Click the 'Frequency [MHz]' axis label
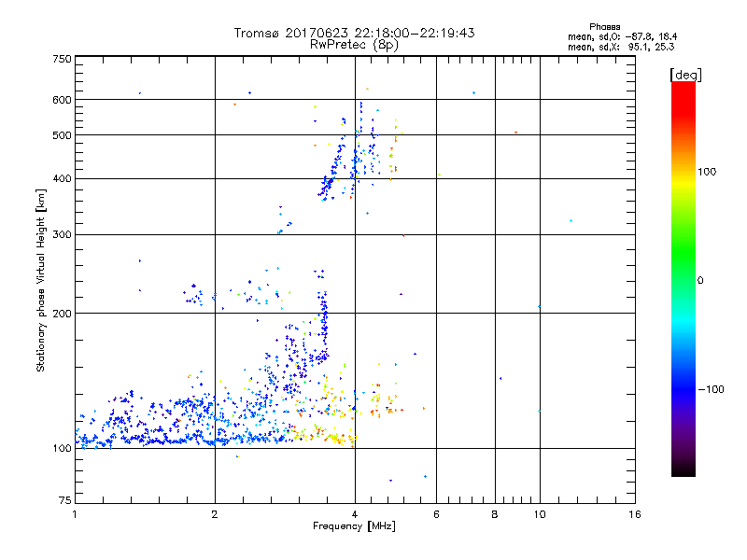747x560 pixels. tap(354, 526)
